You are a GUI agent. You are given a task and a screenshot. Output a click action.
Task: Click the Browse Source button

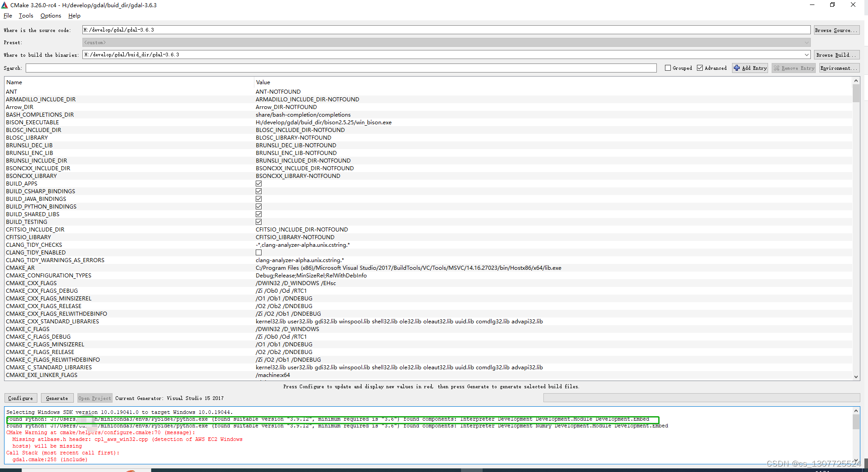[x=836, y=30]
